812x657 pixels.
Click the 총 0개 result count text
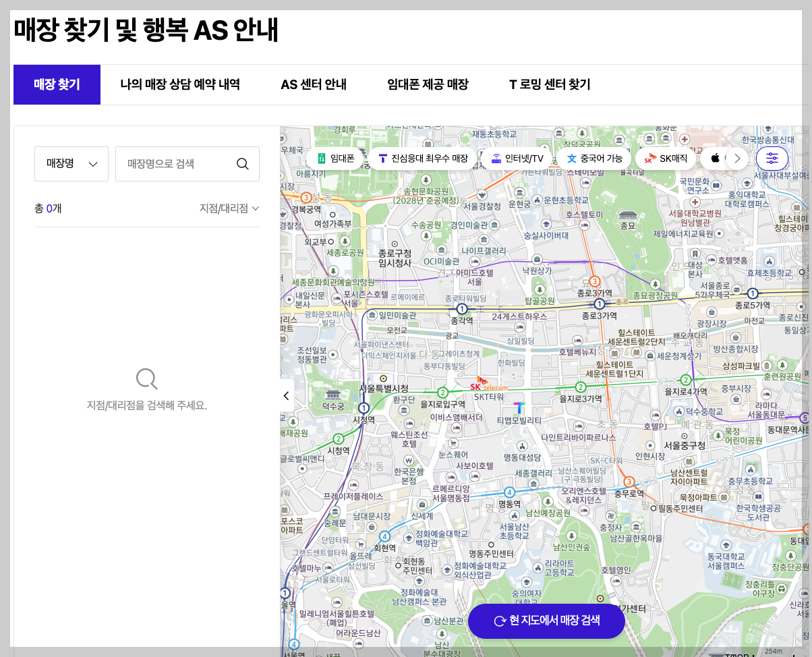[48, 208]
